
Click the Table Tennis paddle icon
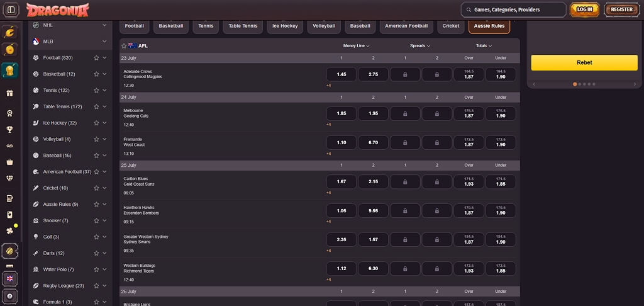(36, 106)
